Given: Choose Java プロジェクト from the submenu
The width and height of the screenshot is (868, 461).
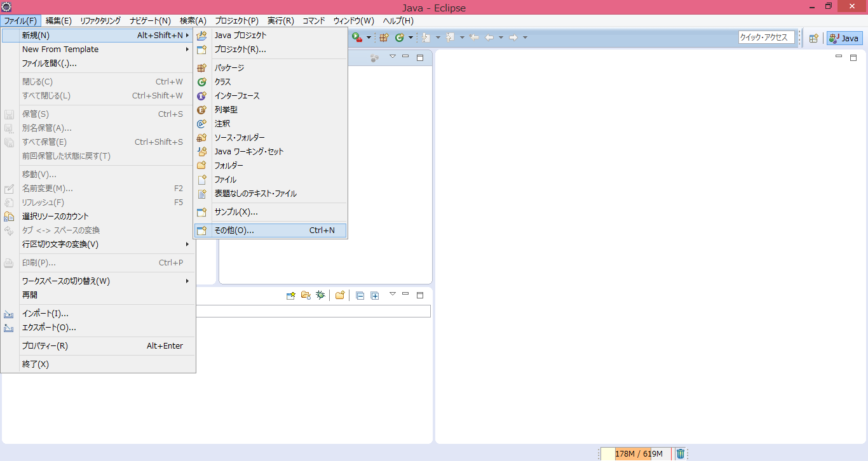Looking at the screenshot, I should [271, 36].
